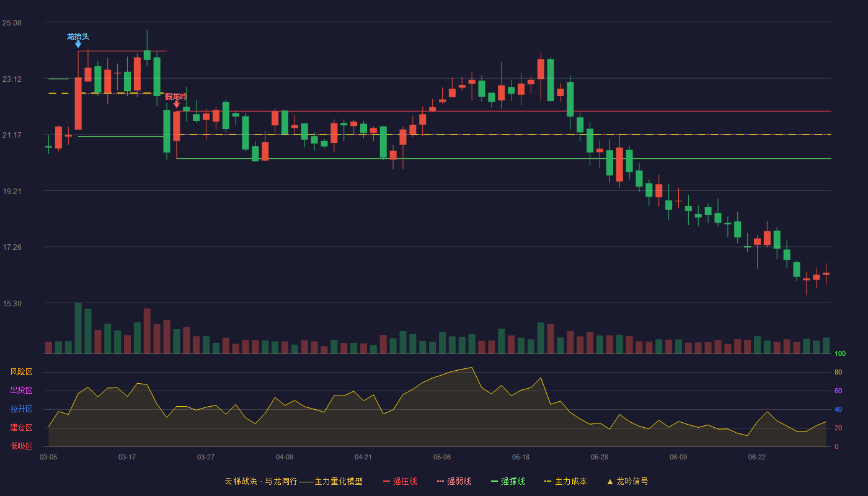Click the 15.30 price axis label
Viewport: 868px width, 496px height.
[x=12, y=304]
